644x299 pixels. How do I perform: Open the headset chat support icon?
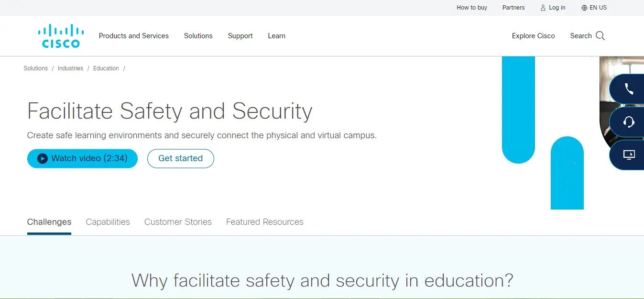click(x=629, y=122)
